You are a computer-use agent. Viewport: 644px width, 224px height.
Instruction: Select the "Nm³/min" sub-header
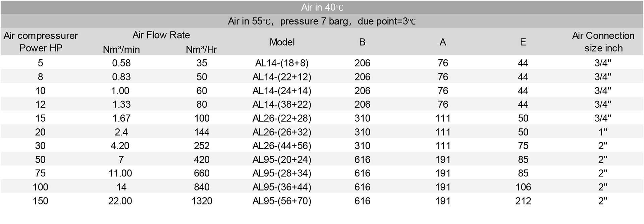121,49
